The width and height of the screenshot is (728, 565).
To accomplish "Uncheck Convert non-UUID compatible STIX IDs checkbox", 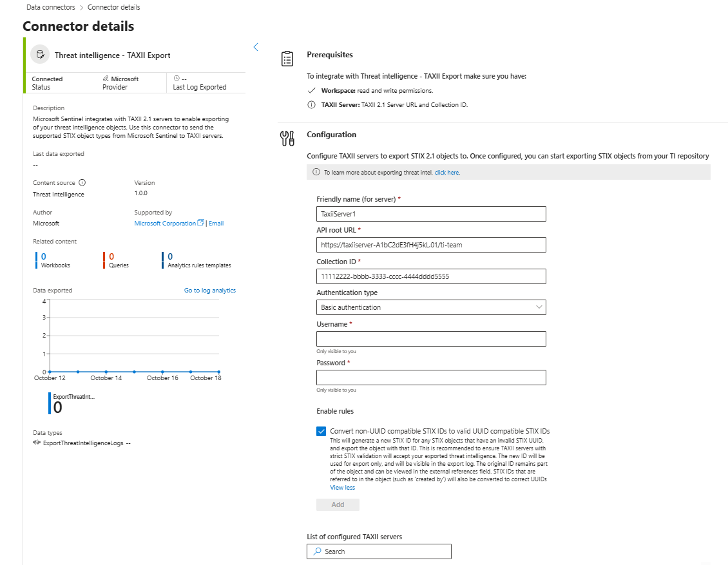I will 321,432.
